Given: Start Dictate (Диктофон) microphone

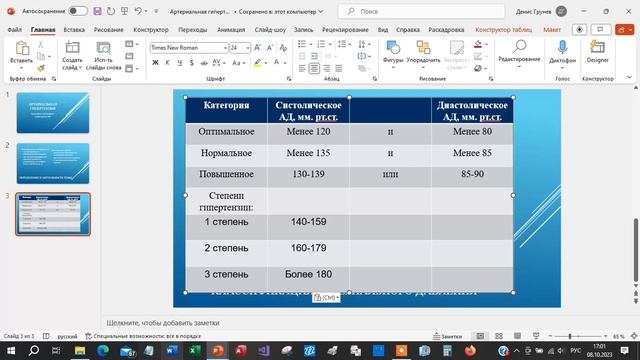Looking at the screenshot, I should 562,47.
